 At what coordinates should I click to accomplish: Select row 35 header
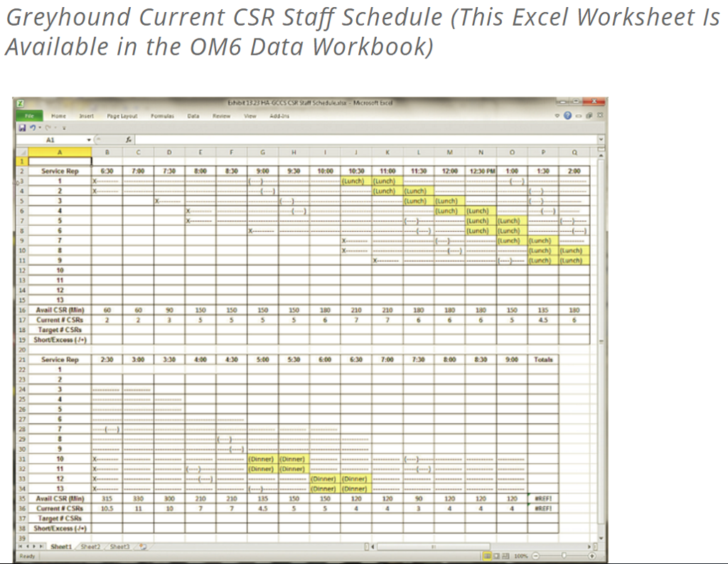(22, 499)
